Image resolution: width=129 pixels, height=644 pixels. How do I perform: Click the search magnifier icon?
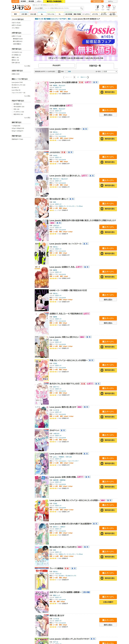[x=81, y=8]
